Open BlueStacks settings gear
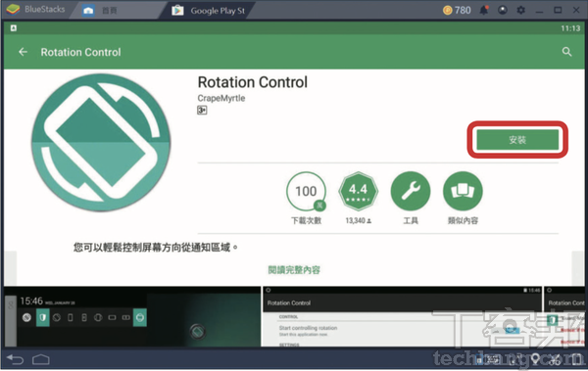 [521, 10]
